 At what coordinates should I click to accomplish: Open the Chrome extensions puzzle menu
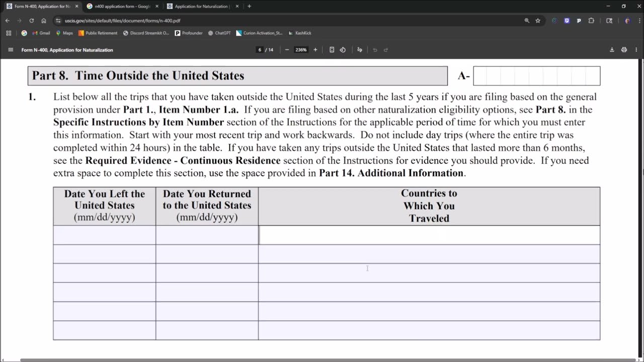[x=591, y=21]
